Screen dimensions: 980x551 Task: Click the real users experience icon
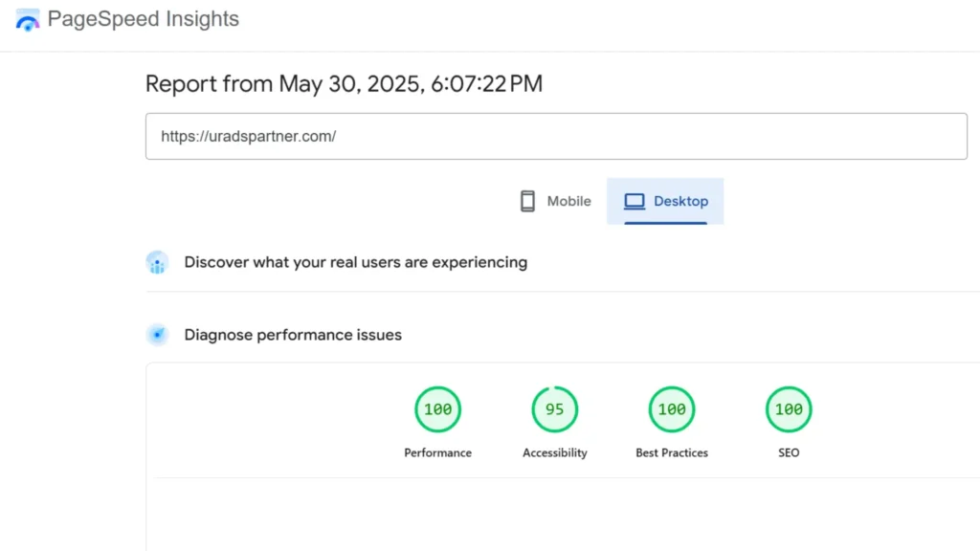158,262
